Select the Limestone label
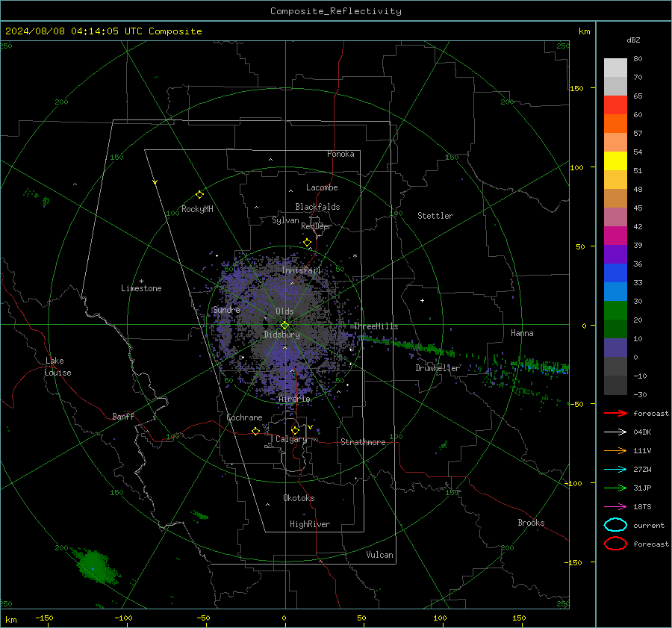The height and width of the screenshot is (628, 672). point(141,288)
